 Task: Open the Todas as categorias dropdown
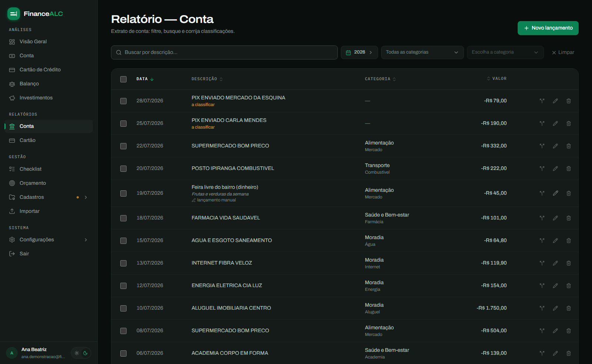pyautogui.click(x=422, y=52)
